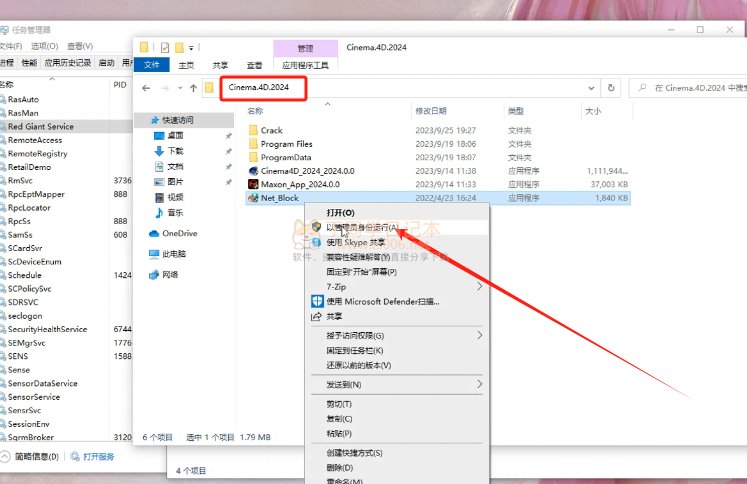Expand the 授予访问权限(G) submenu
The height and width of the screenshot is (484, 747).
click(397, 335)
